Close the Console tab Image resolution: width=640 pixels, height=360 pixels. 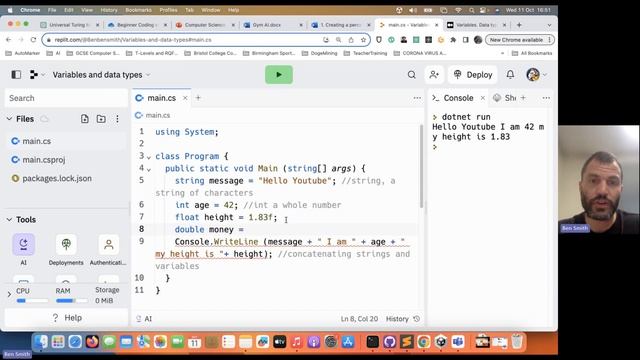pyautogui.click(x=482, y=98)
